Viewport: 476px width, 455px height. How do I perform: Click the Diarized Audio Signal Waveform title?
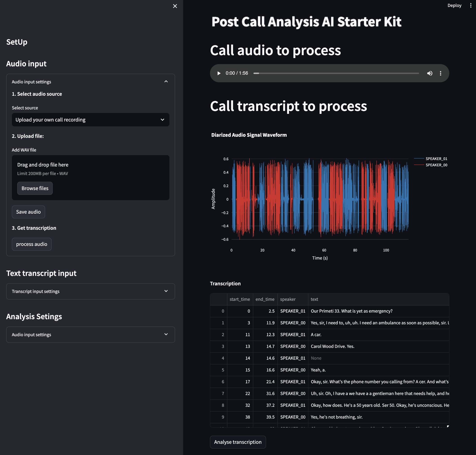(x=249, y=135)
